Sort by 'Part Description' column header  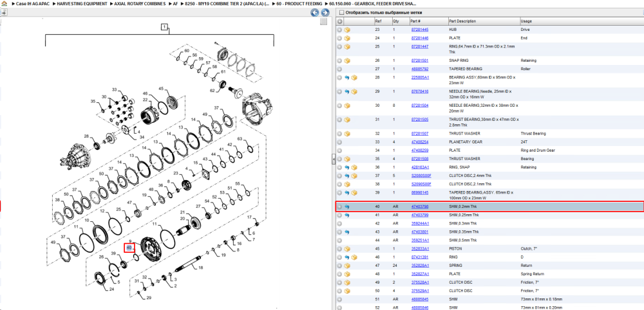(484, 21)
